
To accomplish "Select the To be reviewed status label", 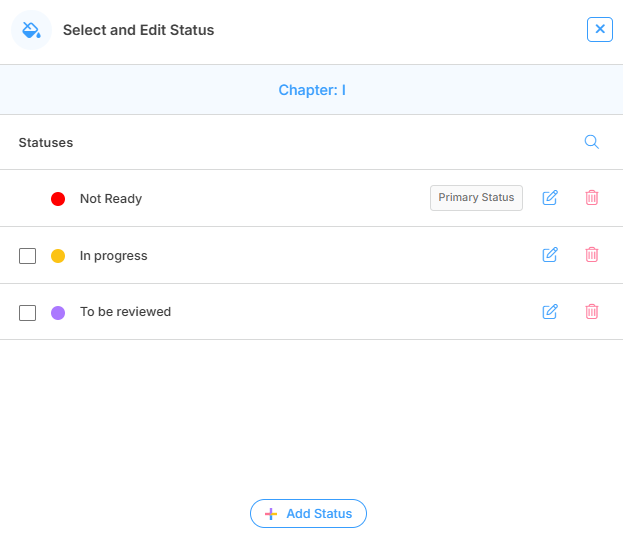I will coord(125,312).
